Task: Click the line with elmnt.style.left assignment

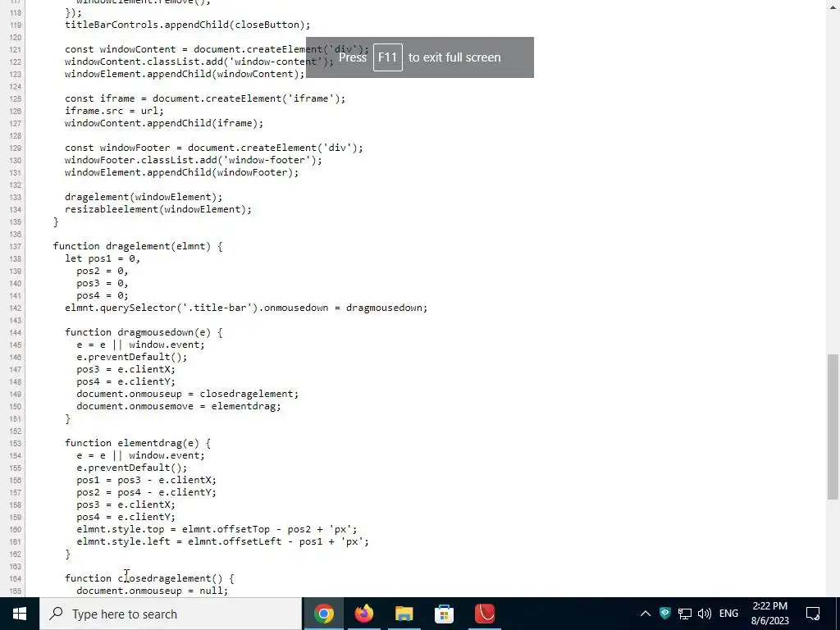Action: click(222, 541)
